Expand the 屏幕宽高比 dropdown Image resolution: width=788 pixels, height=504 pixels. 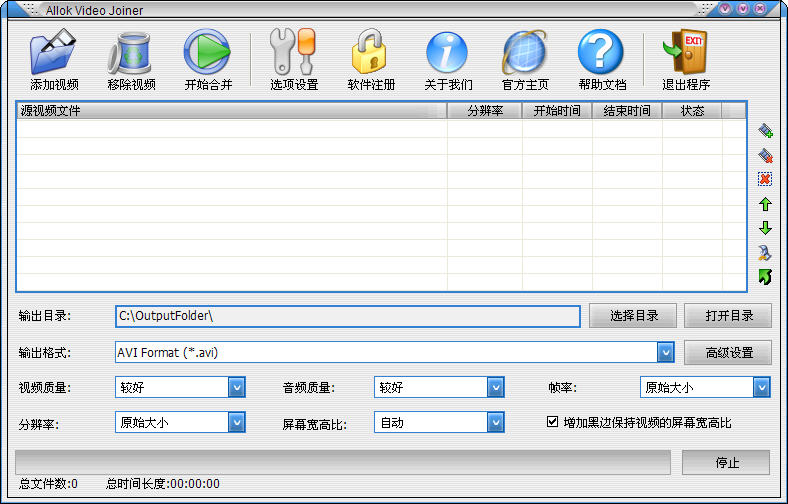pos(496,423)
